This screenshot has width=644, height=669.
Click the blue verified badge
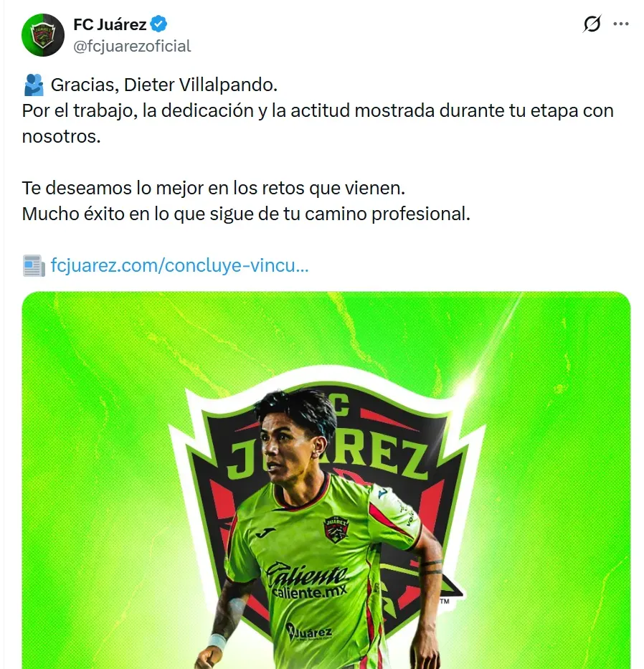point(159,24)
